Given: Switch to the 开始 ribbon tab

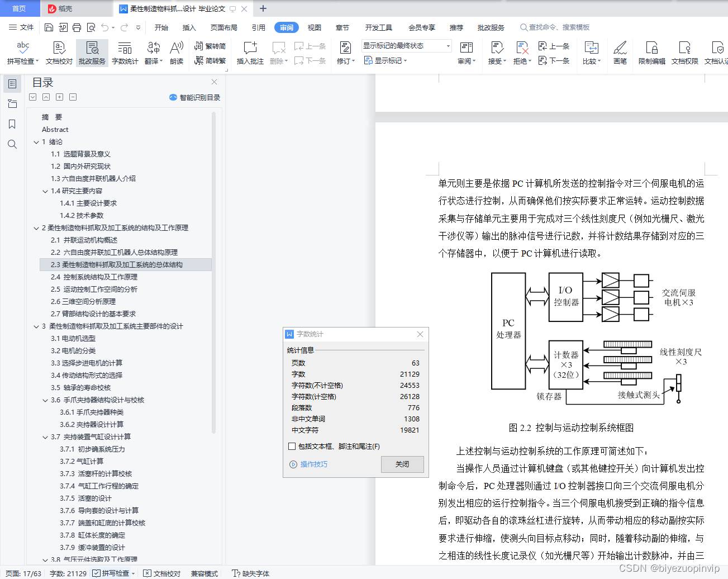Looking at the screenshot, I should coord(161,27).
